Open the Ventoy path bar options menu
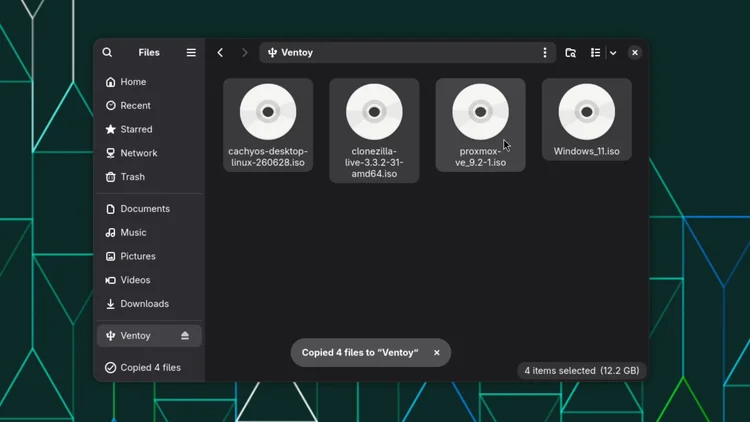This screenshot has height=422, width=750. [544, 53]
